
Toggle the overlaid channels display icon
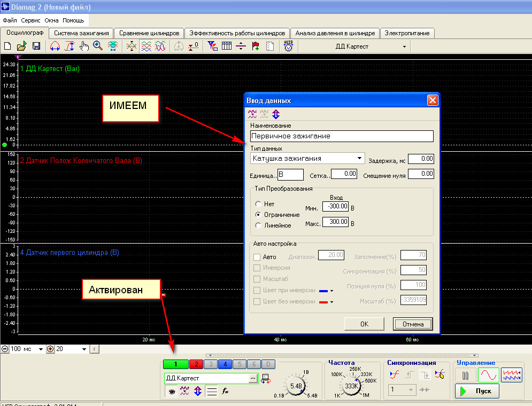[160, 46]
